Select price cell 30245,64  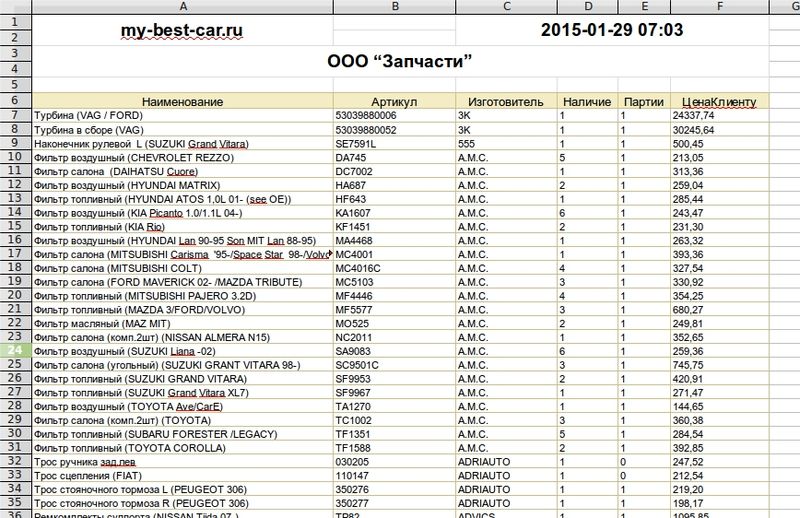pyautogui.click(x=719, y=130)
